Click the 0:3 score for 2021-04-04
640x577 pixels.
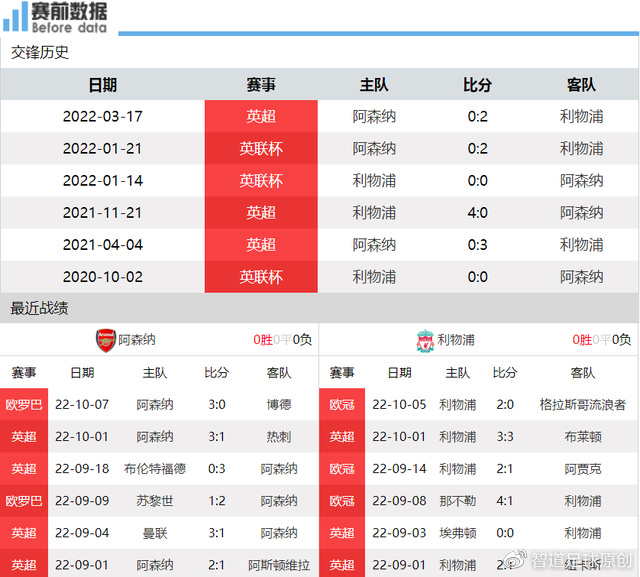pos(477,245)
